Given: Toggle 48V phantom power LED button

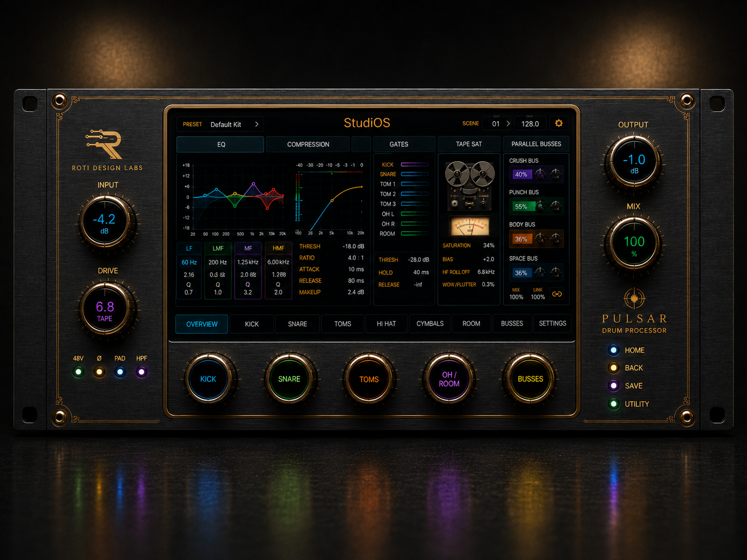Looking at the screenshot, I should (x=78, y=372).
